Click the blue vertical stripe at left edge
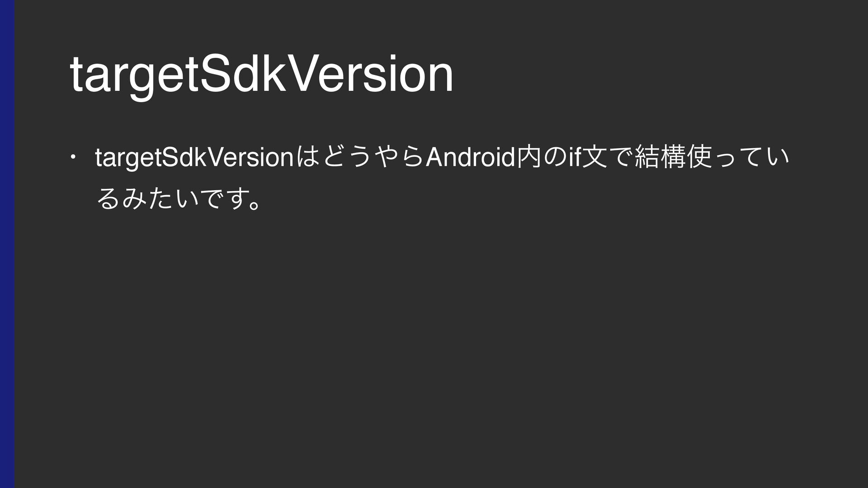The width and height of the screenshot is (868, 488). click(7, 244)
